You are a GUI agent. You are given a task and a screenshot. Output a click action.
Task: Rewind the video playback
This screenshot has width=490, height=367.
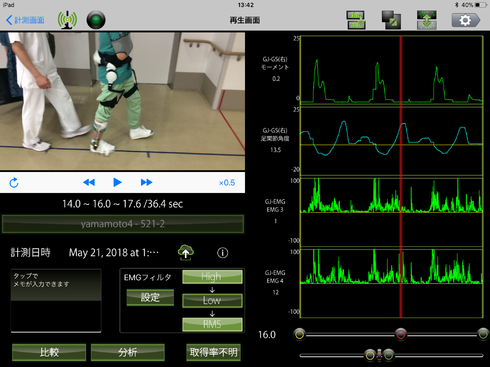pos(89,182)
